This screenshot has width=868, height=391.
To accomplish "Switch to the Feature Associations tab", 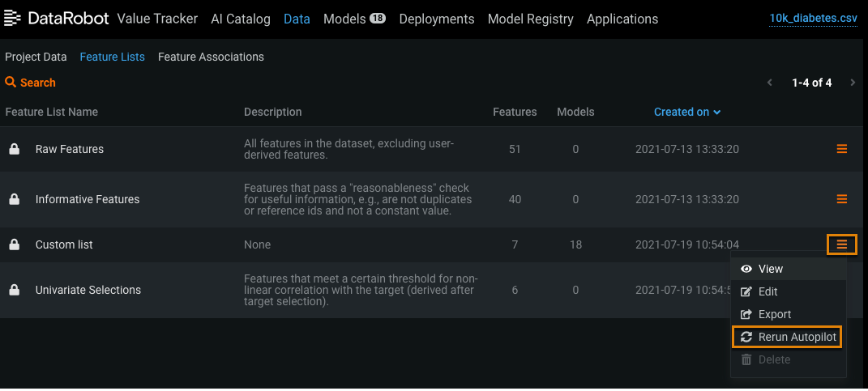I will [211, 57].
